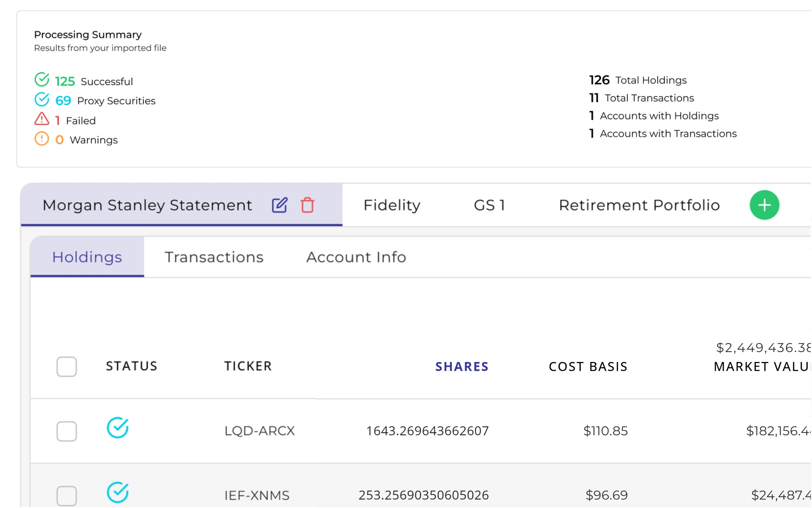Open the Transactions sub-tab
This screenshot has height=508, width=812.
[214, 257]
